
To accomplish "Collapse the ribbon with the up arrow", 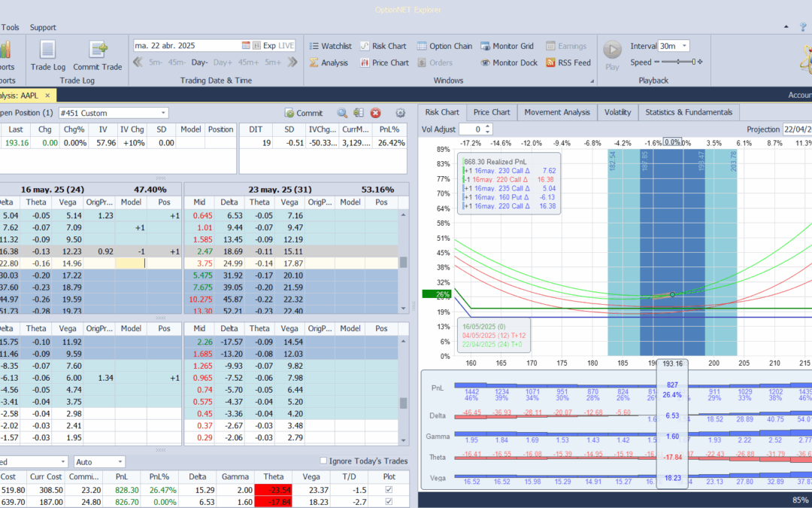I will pyautogui.click(x=786, y=27).
